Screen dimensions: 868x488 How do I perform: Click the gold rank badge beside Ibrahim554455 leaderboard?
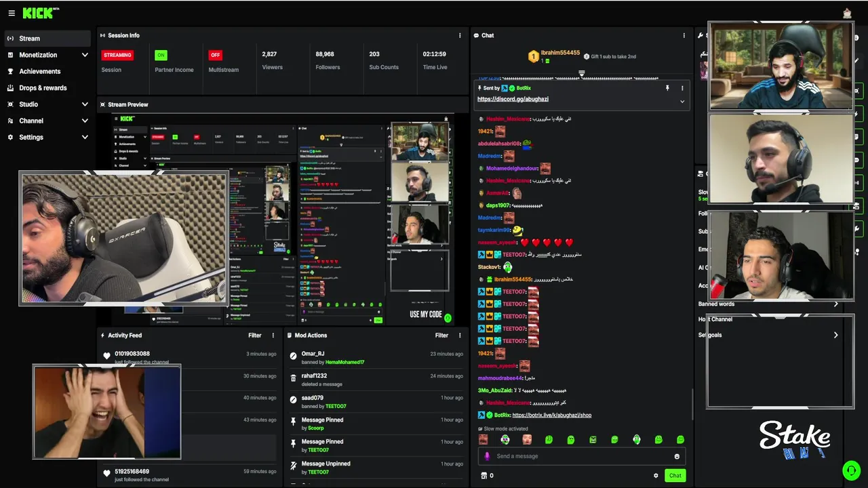click(534, 56)
